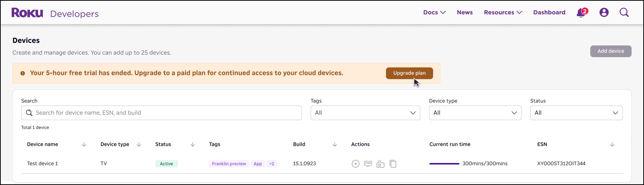The image size is (644, 185).
Task: Open the Status filter dropdown
Action: pos(576,113)
